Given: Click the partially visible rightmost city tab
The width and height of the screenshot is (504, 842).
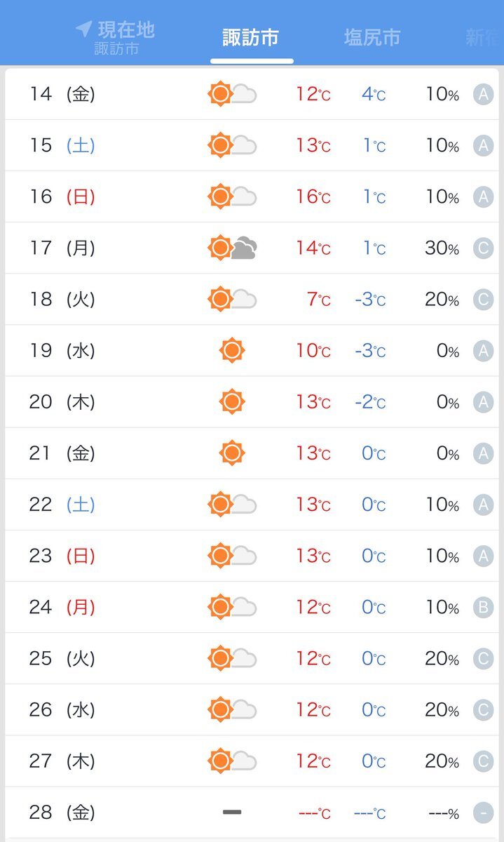Looking at the screenshot, I should (484, 37).
